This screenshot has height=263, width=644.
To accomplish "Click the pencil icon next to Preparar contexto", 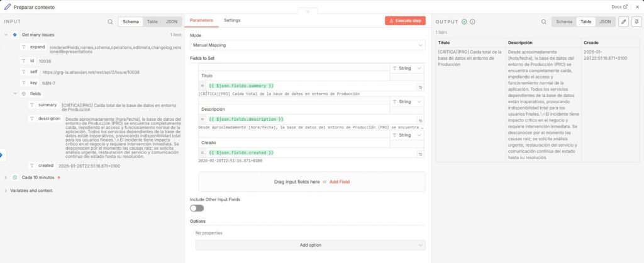I will pos(8,7).
